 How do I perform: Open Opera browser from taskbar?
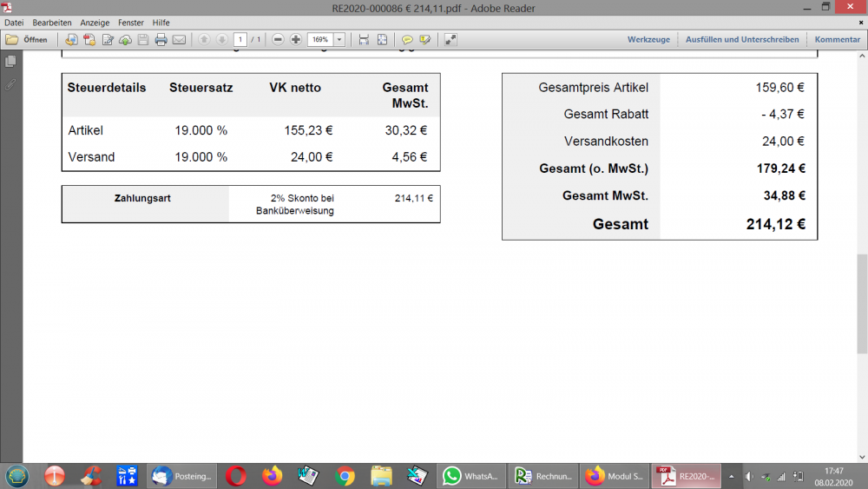coord(236,476)
